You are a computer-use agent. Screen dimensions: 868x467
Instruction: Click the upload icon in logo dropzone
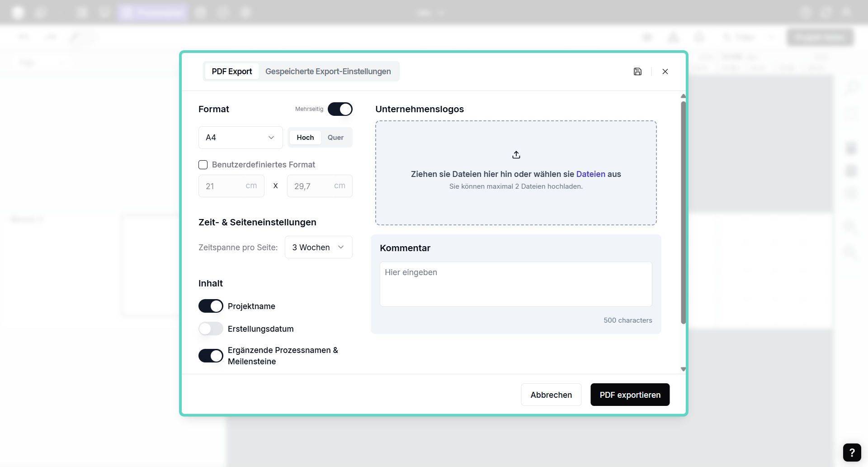point(516,155)
